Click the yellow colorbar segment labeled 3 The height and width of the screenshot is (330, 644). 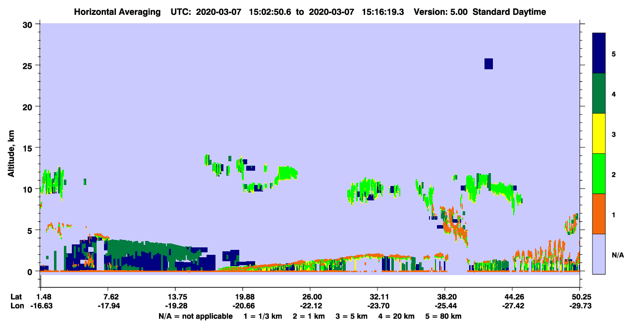[599, 134]
